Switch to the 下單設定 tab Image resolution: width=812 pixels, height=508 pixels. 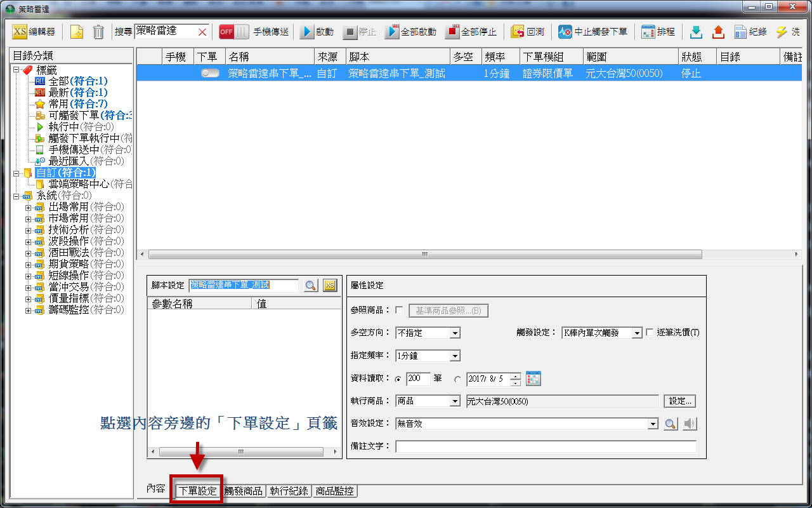[x=197, y=491]
